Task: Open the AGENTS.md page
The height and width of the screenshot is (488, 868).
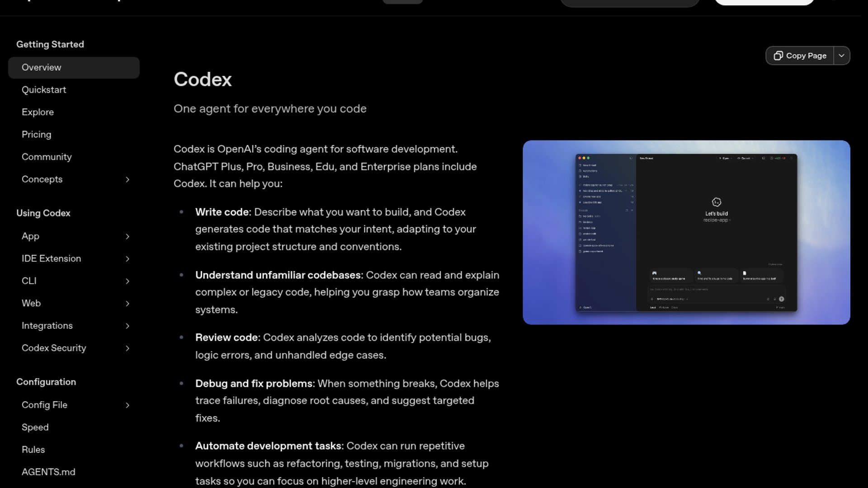Action: (48, 472)
